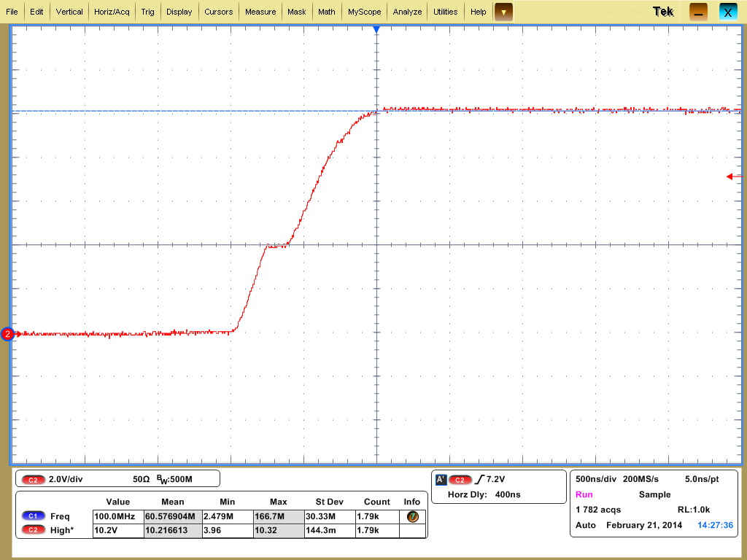Open the Info icon in the Freq row

pos(411,516)
